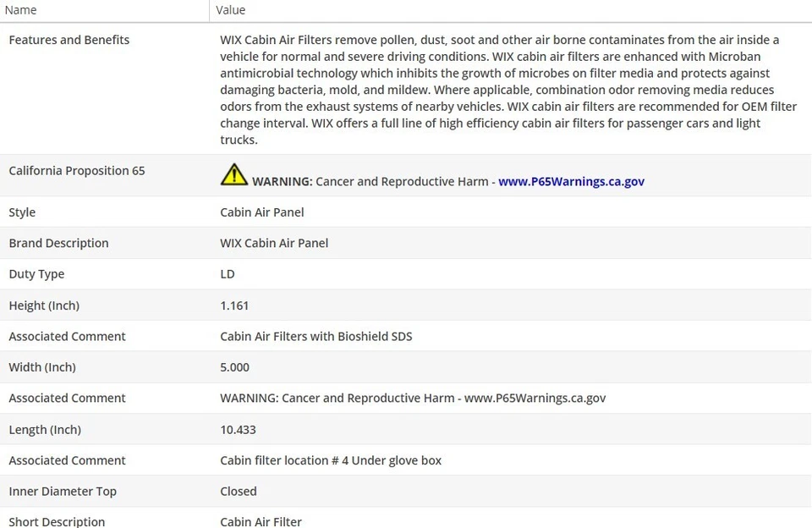This screenshot has width=812, height=528.
Task: Select the Style row label
Action: [22, 212]
